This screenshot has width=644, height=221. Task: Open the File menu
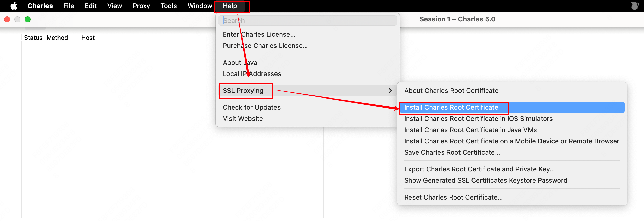coord(68,6)
